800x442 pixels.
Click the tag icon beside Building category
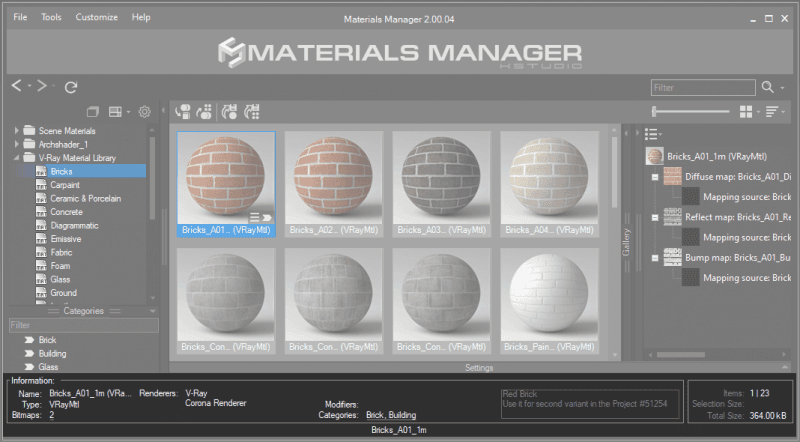point(30,353)
